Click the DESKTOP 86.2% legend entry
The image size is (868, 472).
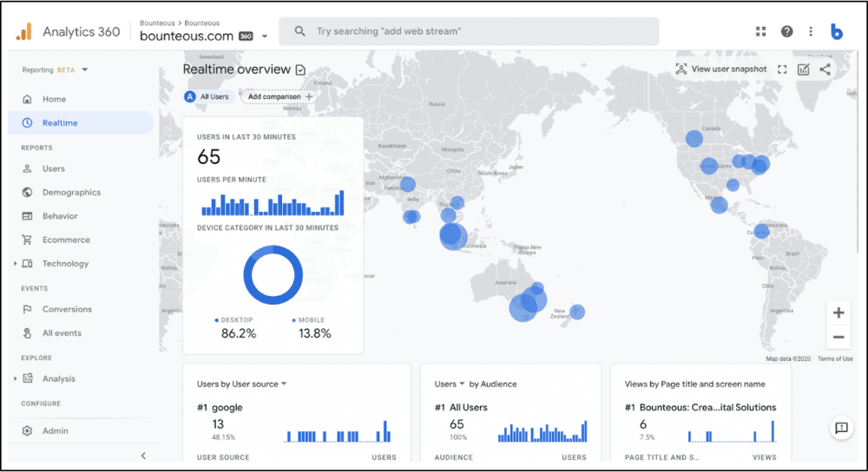(238, 329)
